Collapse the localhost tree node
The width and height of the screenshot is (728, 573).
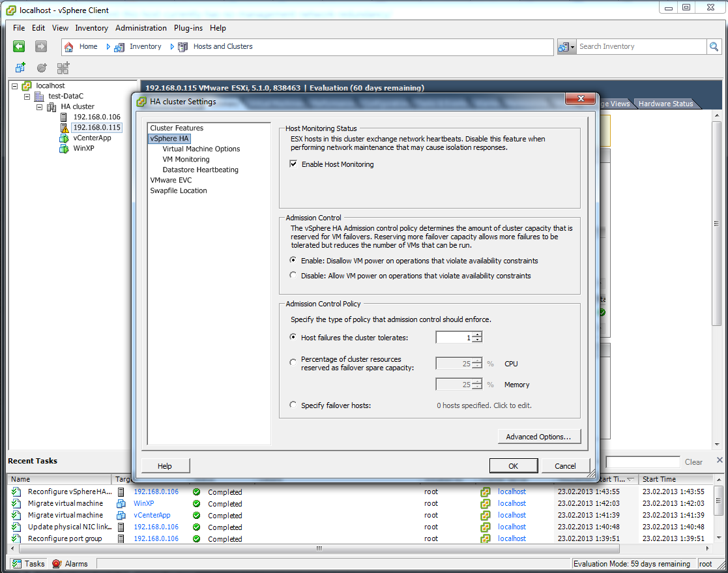pyautogui.click(x=15, y=86)
